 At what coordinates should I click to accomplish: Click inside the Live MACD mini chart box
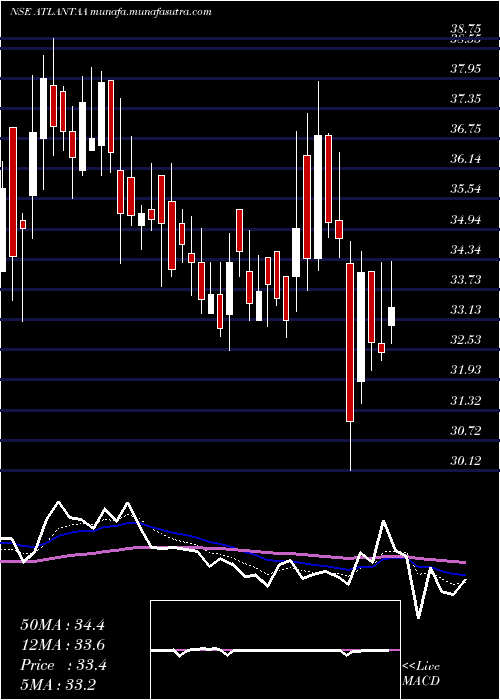tap(275, 650)
